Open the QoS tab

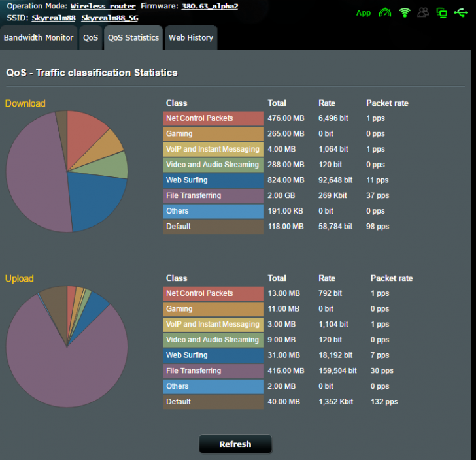[90, 38]
